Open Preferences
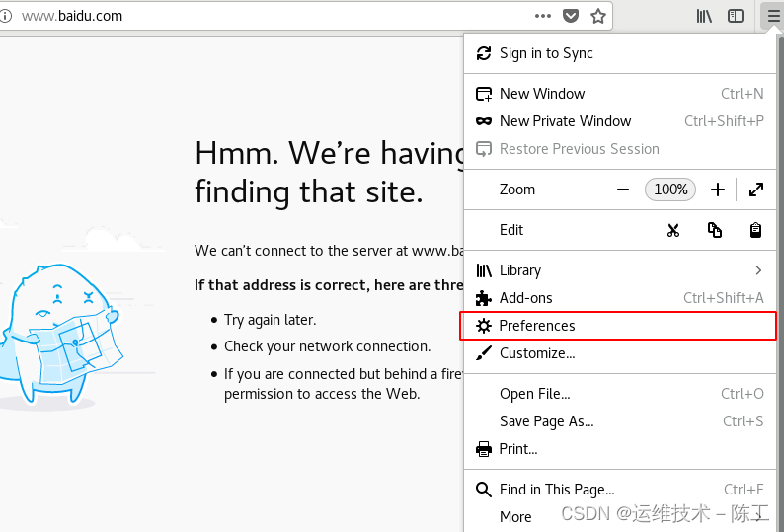The height and width of the screenshot is (532, 784). pos(618,326)
